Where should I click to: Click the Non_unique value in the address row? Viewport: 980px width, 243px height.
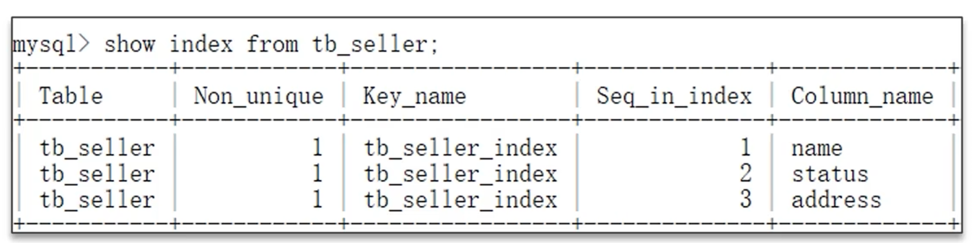click(x=317, y=200)
